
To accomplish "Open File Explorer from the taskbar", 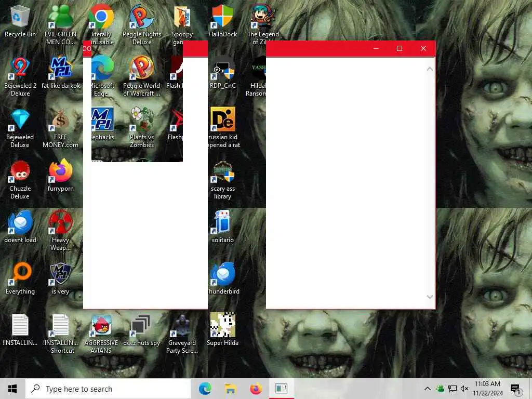I will pyautogui.click(x=231, y=389).
